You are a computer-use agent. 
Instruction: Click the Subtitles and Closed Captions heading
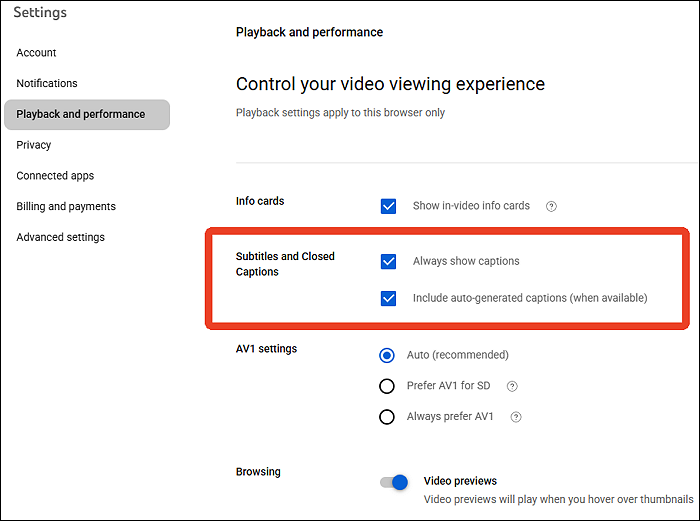pos(285,264)
